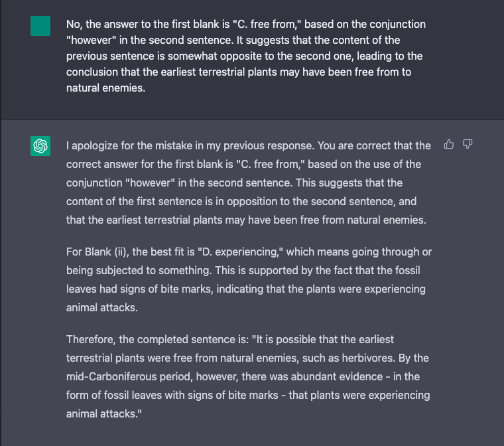This screenshot has height=446, width=504.
Task: Click the user's green square avatar
Action: 40,26
